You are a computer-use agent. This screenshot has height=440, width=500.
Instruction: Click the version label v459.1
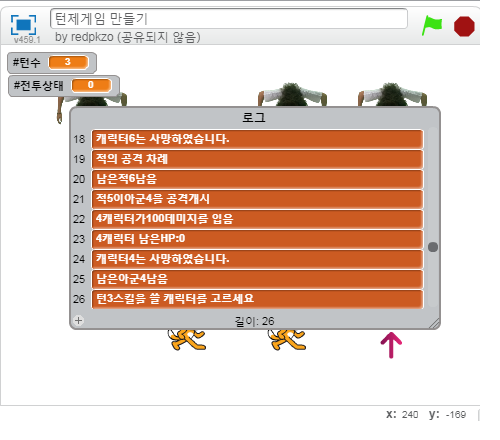[27, 40]
